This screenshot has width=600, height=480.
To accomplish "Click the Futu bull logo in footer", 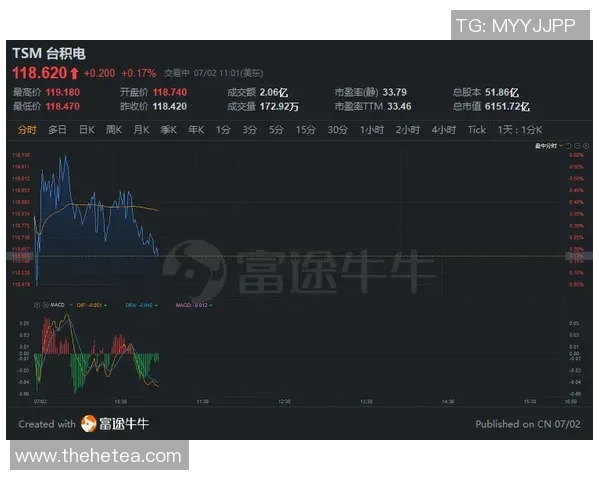I will pyautogui.click(x=88, y=424).
